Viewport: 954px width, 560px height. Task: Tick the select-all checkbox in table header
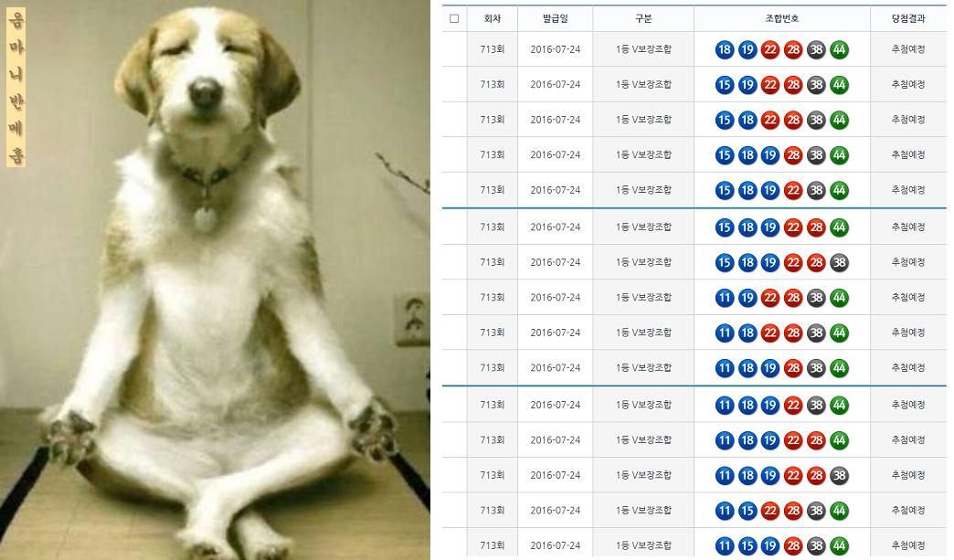(x=454, y=18)
